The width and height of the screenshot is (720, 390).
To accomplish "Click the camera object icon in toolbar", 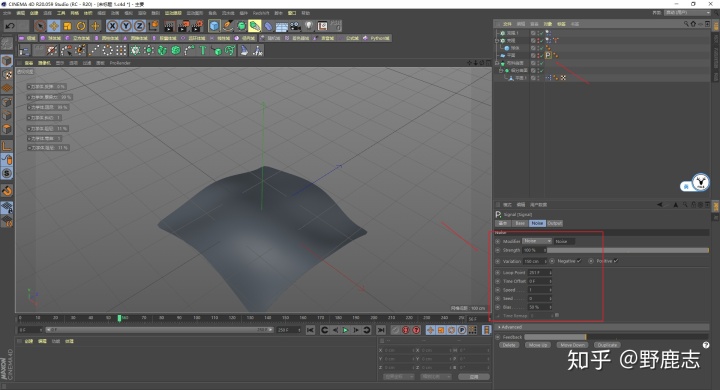I will pyautogui.click(x=295, y=26).
